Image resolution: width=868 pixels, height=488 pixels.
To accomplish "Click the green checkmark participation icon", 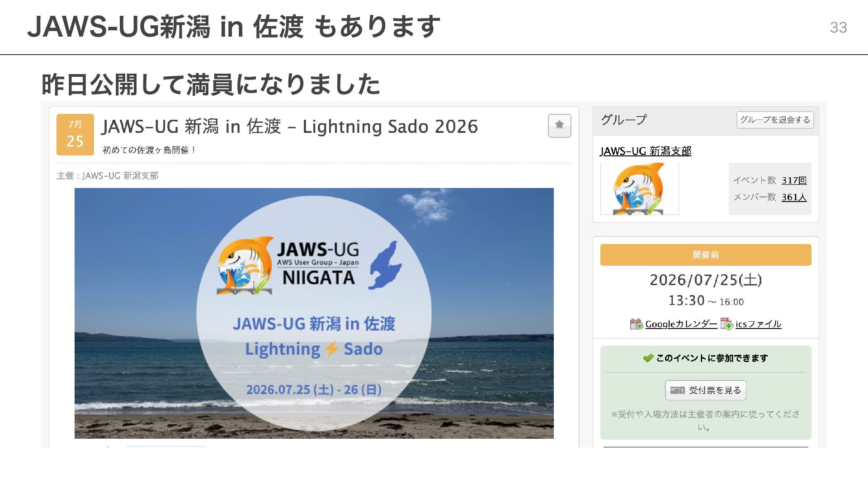I will coord(648,358).
